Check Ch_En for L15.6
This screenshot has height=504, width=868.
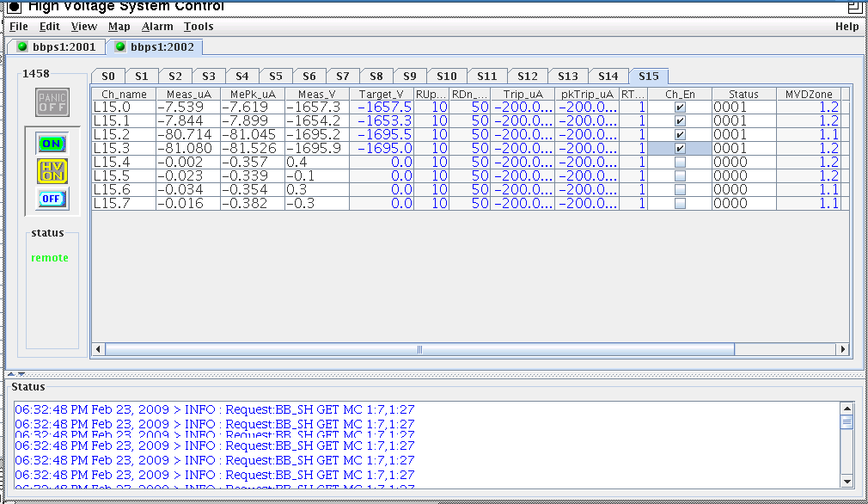pos(680,190)
